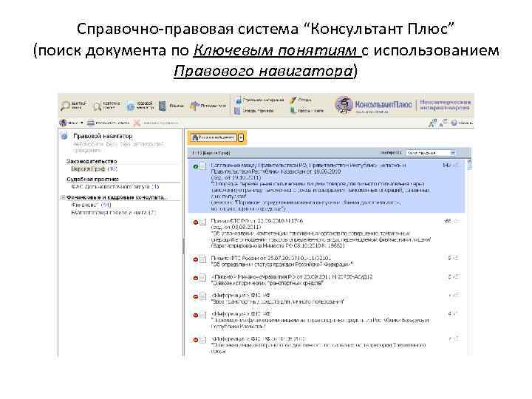
Task: Open Помощь help icon at toolbar right
Action: [461, 123]
